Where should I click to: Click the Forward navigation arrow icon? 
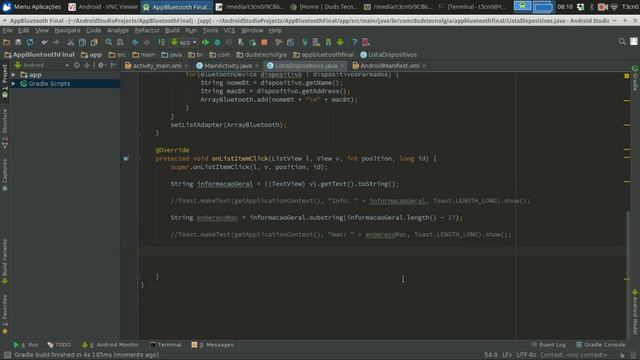click(x=147, y=42)
